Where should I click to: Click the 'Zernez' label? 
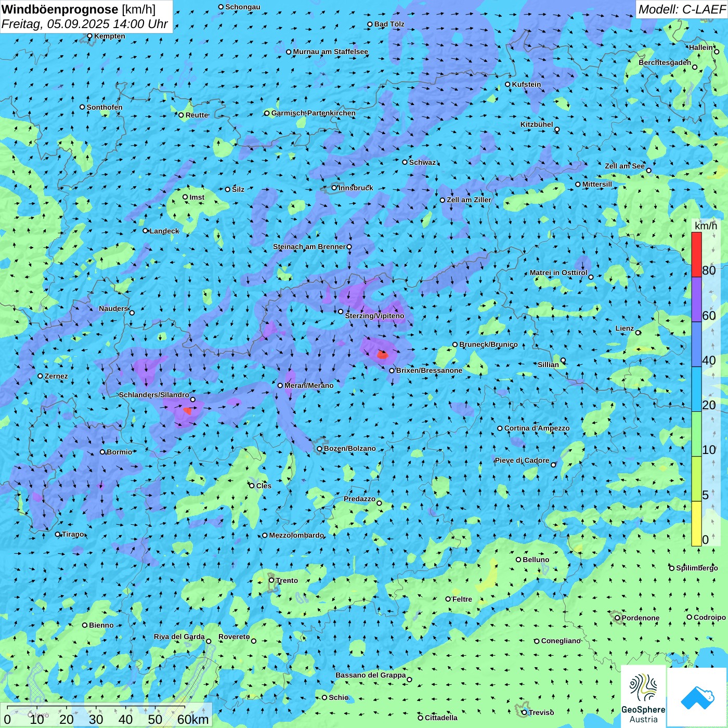tap(56, 376)
